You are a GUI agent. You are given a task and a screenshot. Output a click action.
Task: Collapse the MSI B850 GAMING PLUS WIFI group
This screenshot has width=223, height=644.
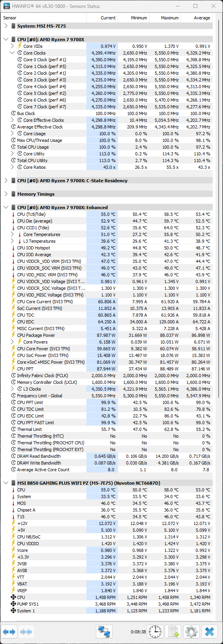pos(6,483)
